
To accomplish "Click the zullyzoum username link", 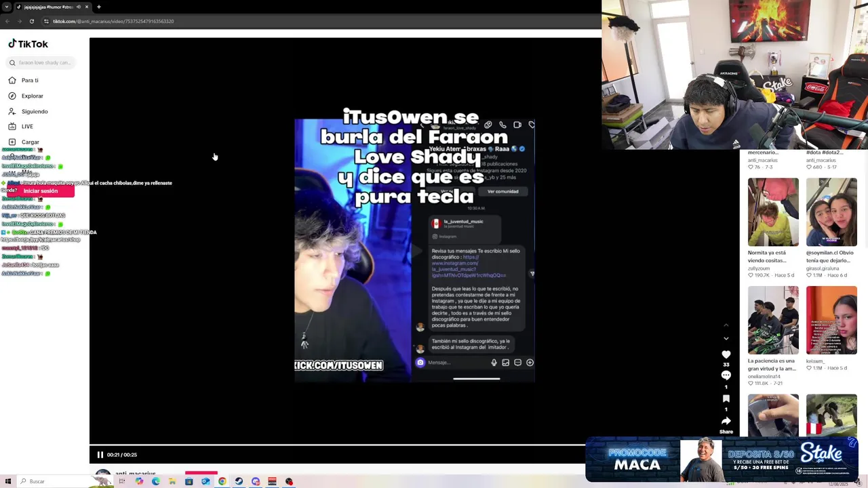I will [759, 268].
